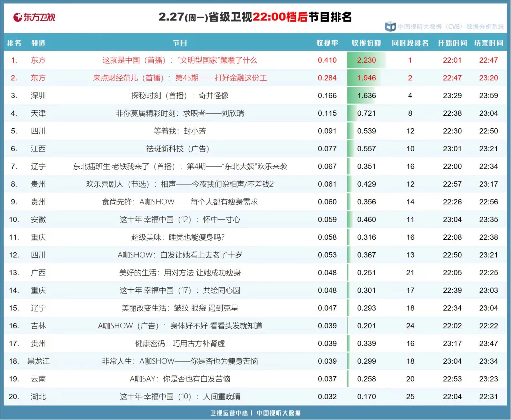The image size is (511, 420).
Task: Select program 等着我：封小芳
Action: [180, 131]
